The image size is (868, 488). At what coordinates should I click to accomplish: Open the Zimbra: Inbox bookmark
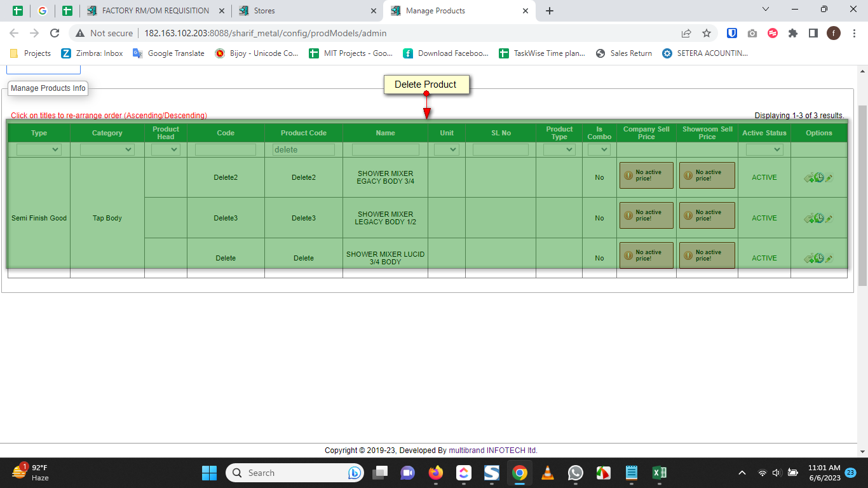point(92,53)
